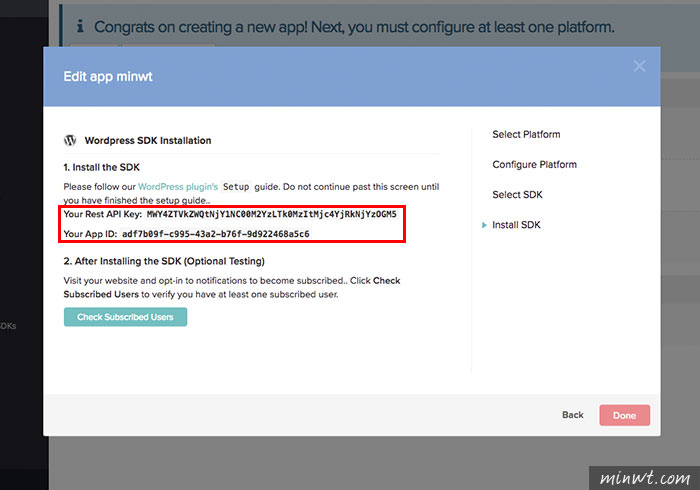Click the info icon in congrats banner
This screenshot has height=490, width=700.
pyautogui.click(x=80, y=26)
